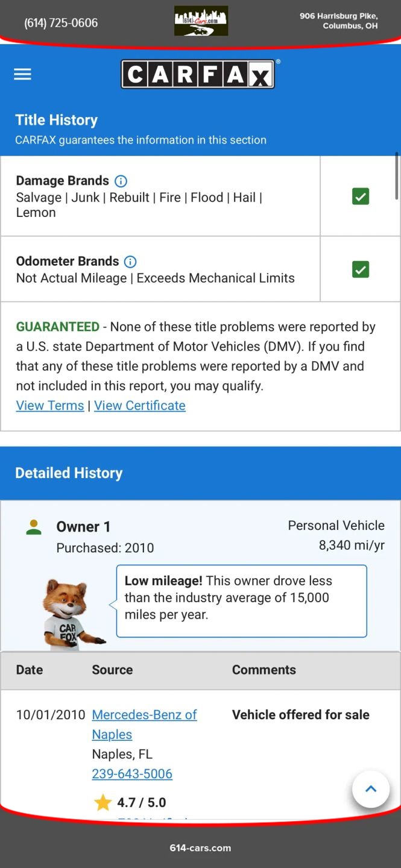Viewport: 401px width, 868px height.
Task: Click the CARFAX logo
Action: [x=198, y=74]
